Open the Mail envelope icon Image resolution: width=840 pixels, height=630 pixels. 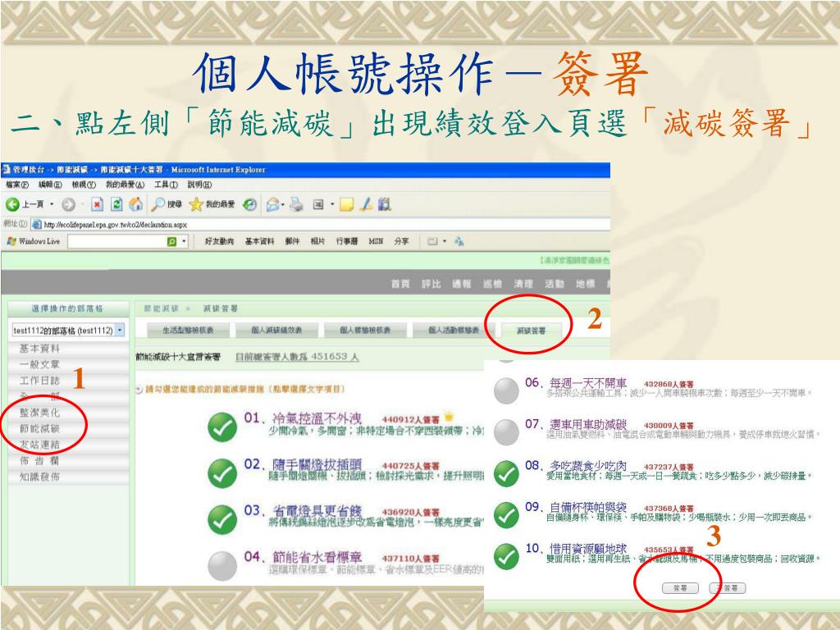coord(272,204)
